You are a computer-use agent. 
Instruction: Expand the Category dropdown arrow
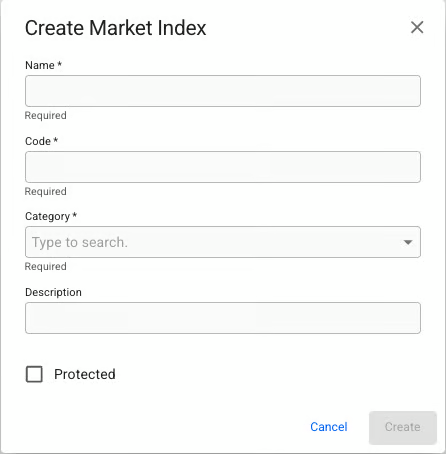pyautogui.click(x=408, y=242)
